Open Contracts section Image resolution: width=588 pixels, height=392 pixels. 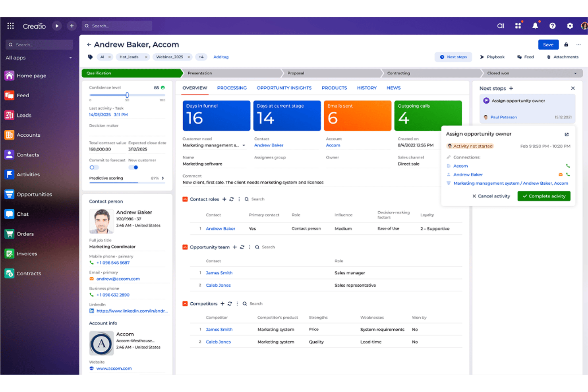pos(23,274)
